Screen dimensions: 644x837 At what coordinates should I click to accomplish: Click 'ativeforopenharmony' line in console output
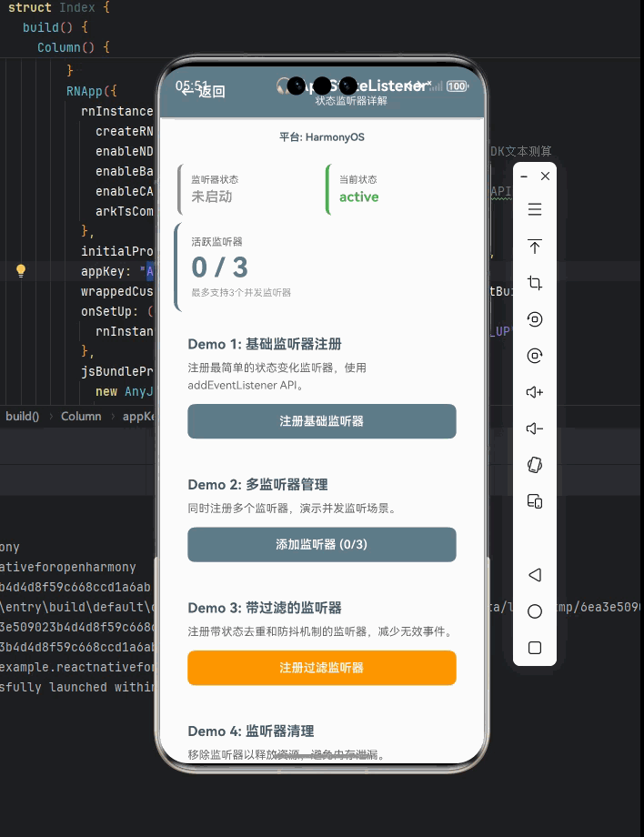[x=67, y=568]
